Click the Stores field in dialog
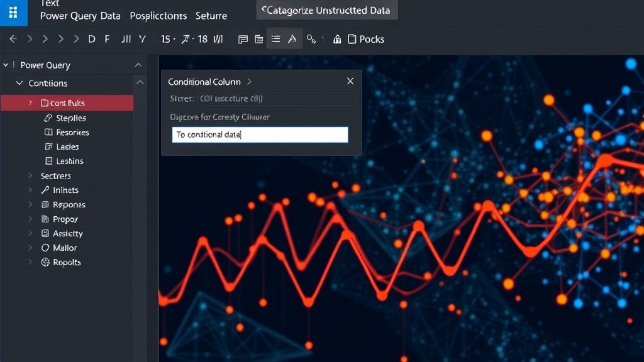 [x=275, y=99]
